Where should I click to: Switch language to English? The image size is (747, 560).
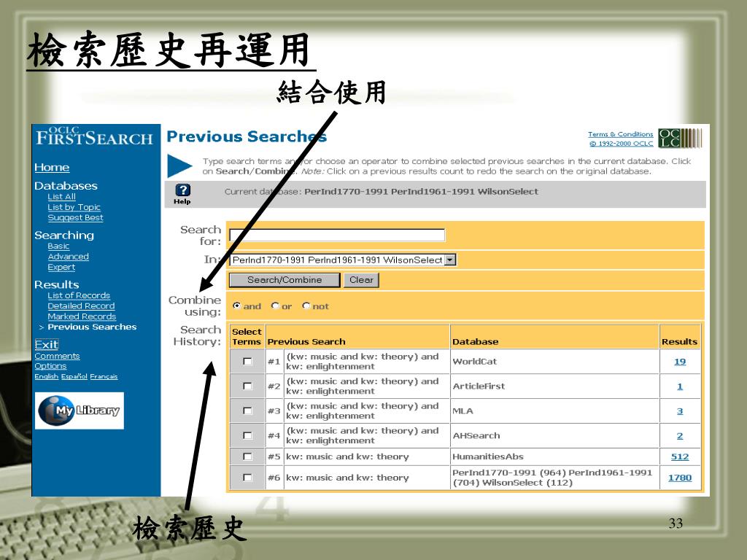[46, 377]
